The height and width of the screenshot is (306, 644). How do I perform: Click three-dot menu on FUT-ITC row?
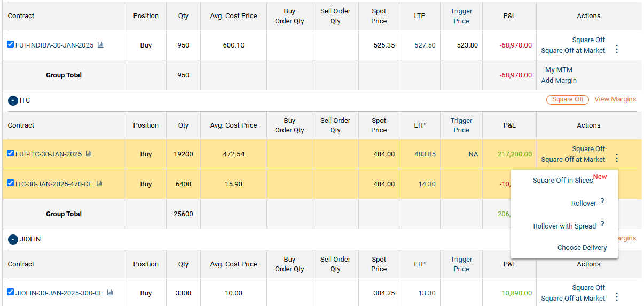(x=617, y=158)
